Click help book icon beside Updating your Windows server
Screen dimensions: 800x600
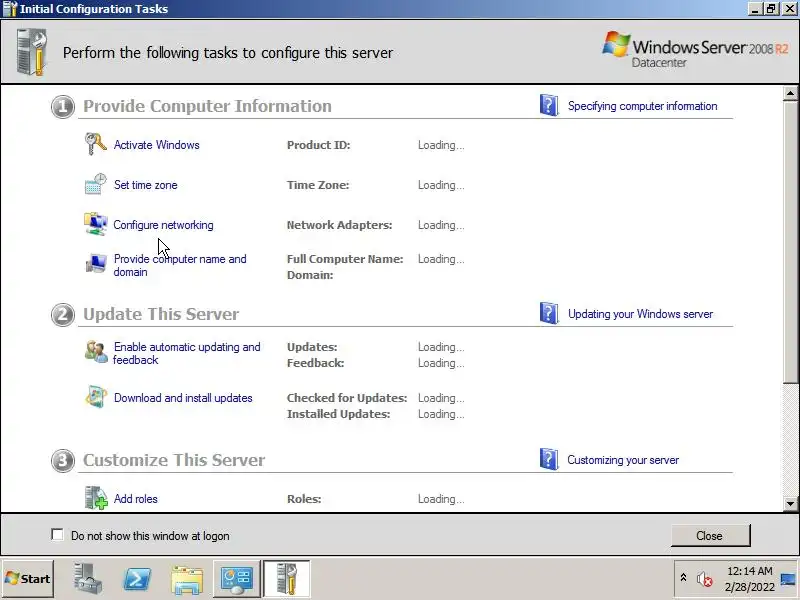[x=549, y=313]
